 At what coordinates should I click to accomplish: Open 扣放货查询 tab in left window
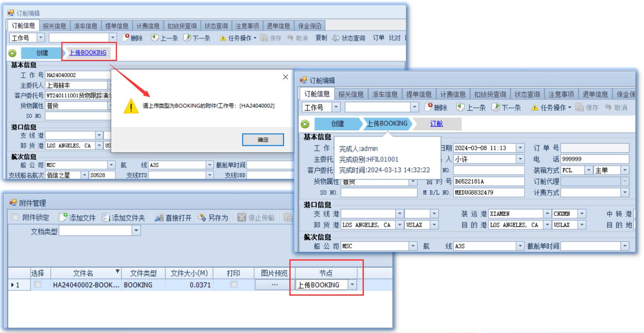(x=182, y=26)
